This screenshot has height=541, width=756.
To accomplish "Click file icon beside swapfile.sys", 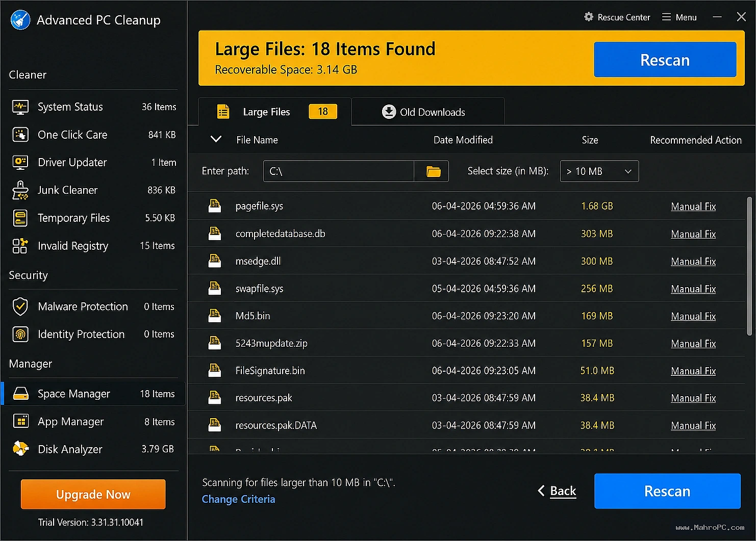I will tap(215, 289).
